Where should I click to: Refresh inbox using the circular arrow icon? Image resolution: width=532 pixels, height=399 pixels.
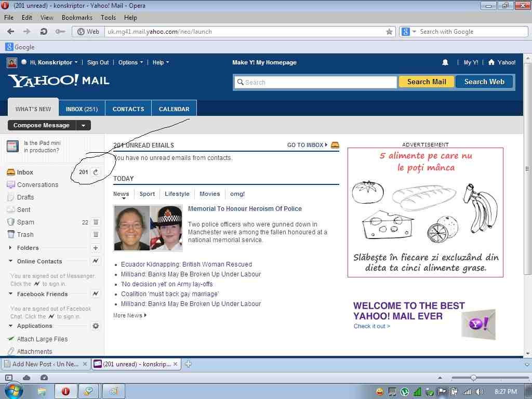point(96,172)
